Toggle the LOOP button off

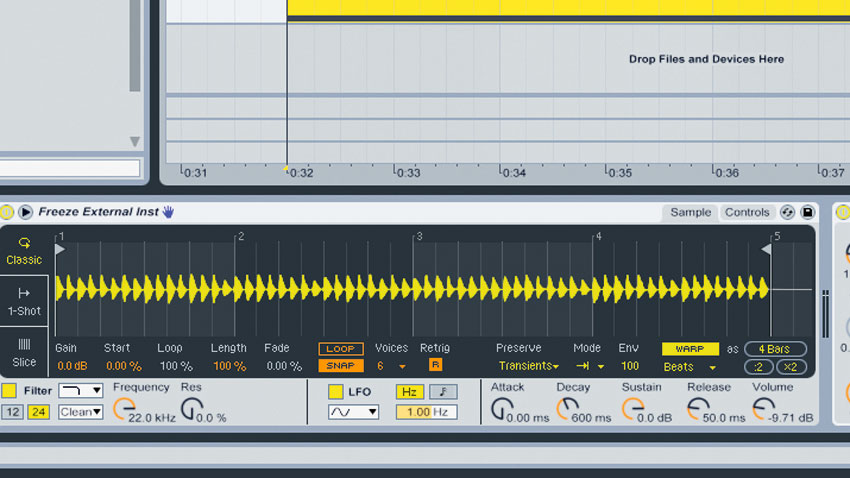(341, 349)
